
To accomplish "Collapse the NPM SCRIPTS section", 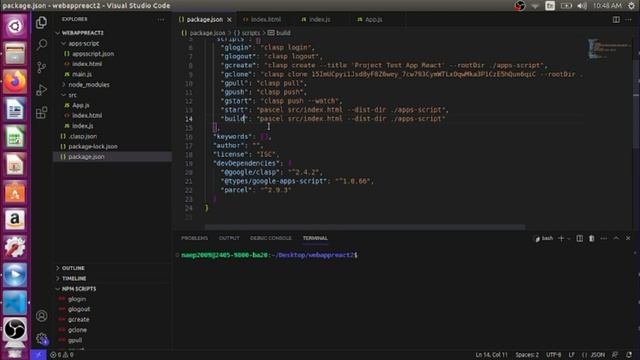I will (79, 289).
